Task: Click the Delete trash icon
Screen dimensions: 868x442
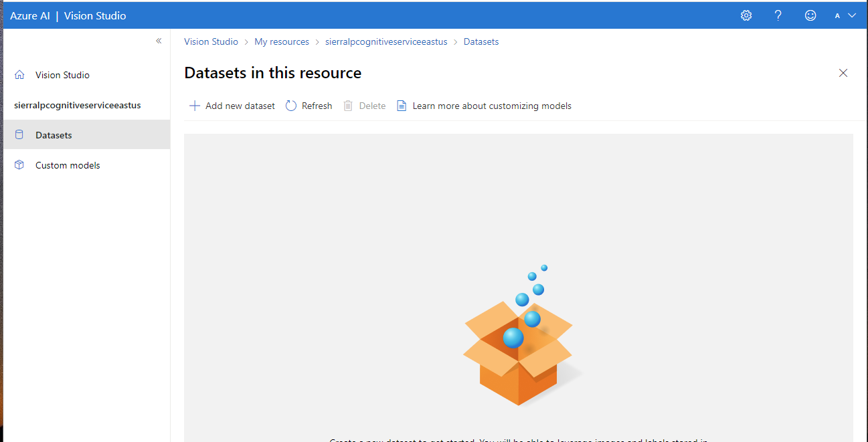Action: 348,106
